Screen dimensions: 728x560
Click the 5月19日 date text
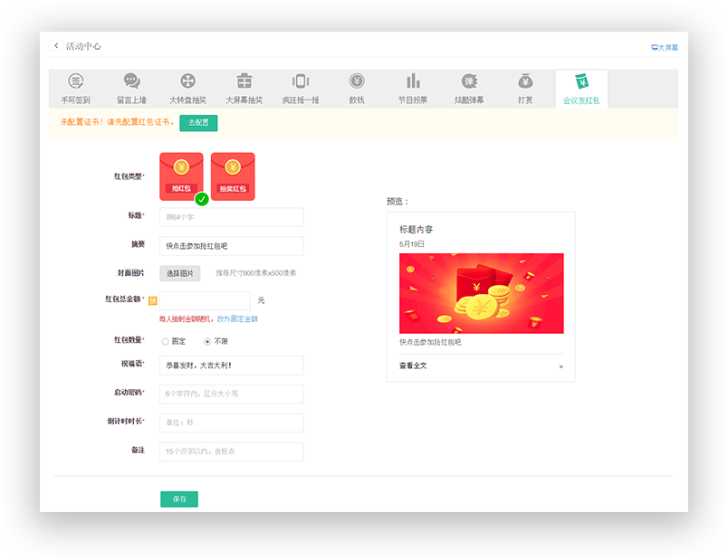(412, 244)
